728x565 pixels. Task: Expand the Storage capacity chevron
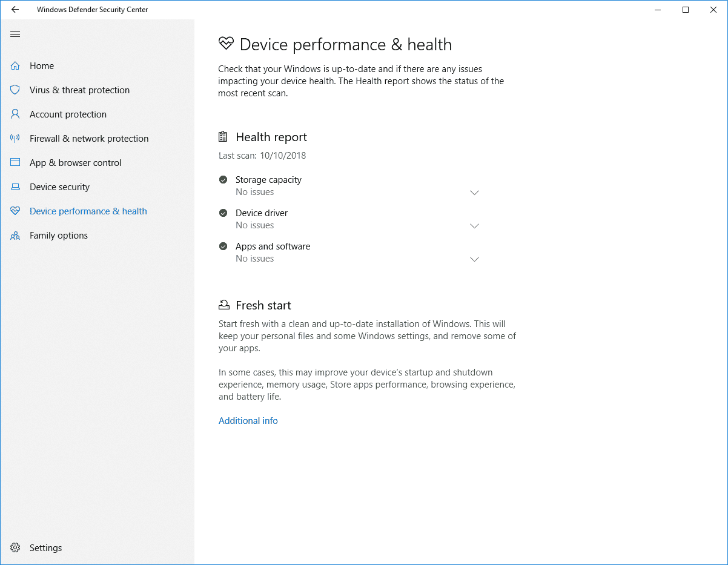click(475, 193)
